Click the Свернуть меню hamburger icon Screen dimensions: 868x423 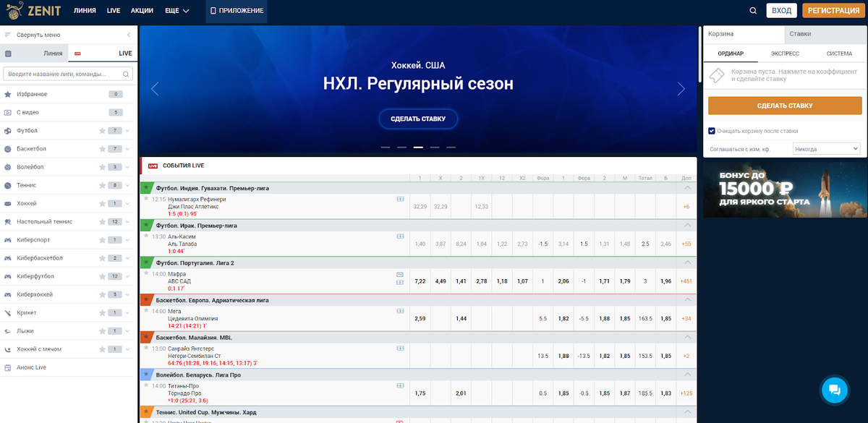click(8, 35)
